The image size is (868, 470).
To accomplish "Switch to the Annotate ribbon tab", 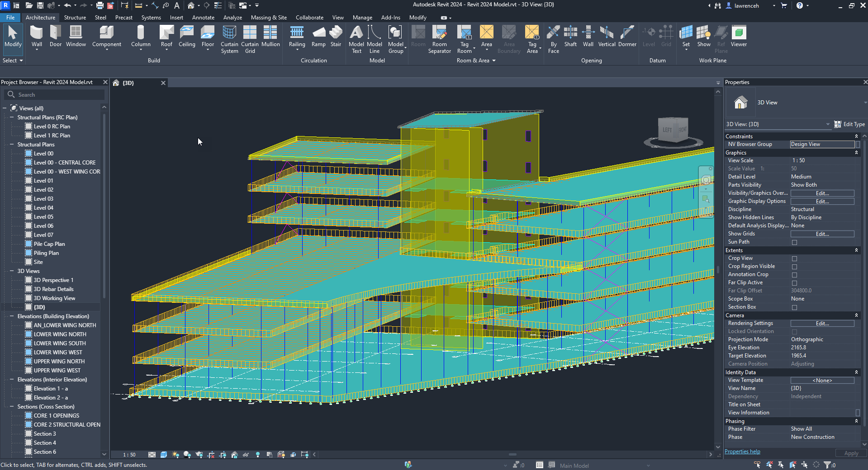I will point(203,18).
